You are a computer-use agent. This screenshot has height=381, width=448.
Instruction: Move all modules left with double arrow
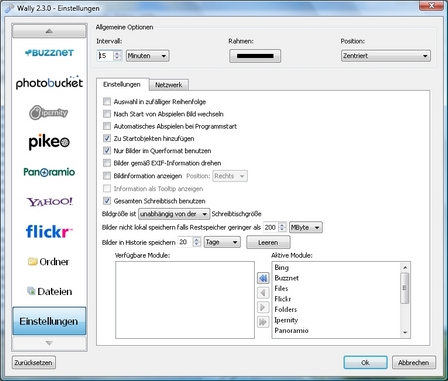point(263,278)
